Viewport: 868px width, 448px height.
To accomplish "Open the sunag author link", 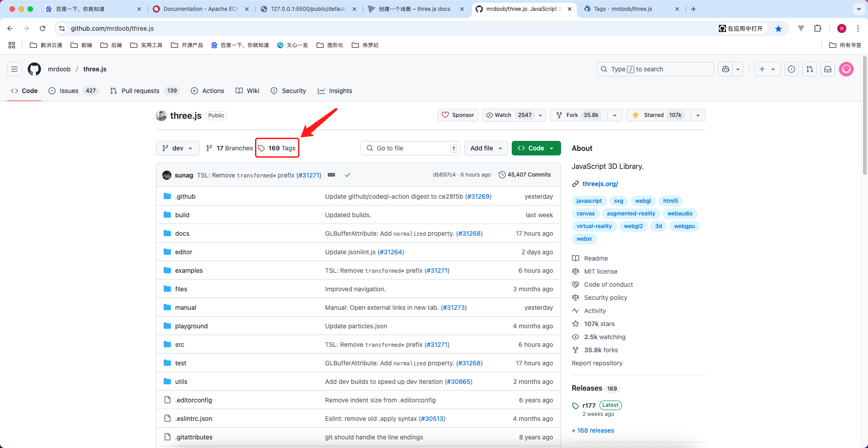I will [184, 175].
